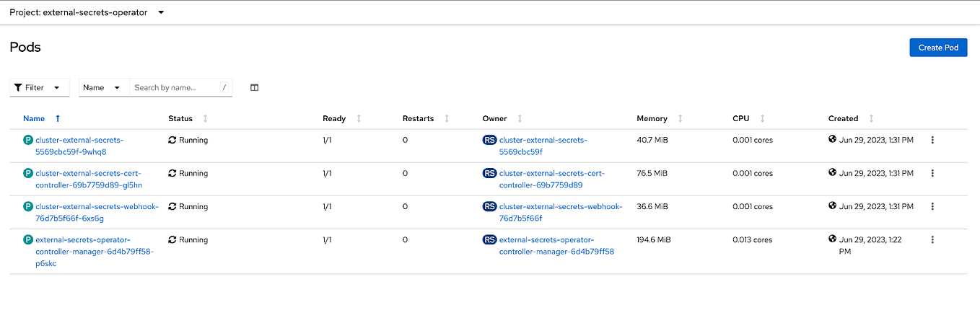The height and width of the screenshot is (318, 980).
Task: Focus the Search by name field
Action: point(173,88)
